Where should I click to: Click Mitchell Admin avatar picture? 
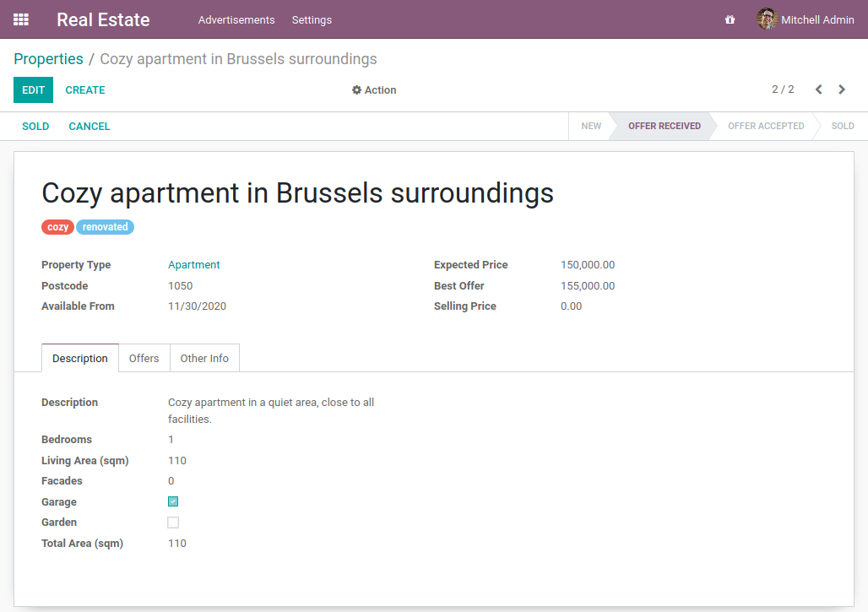pos(767,19)
